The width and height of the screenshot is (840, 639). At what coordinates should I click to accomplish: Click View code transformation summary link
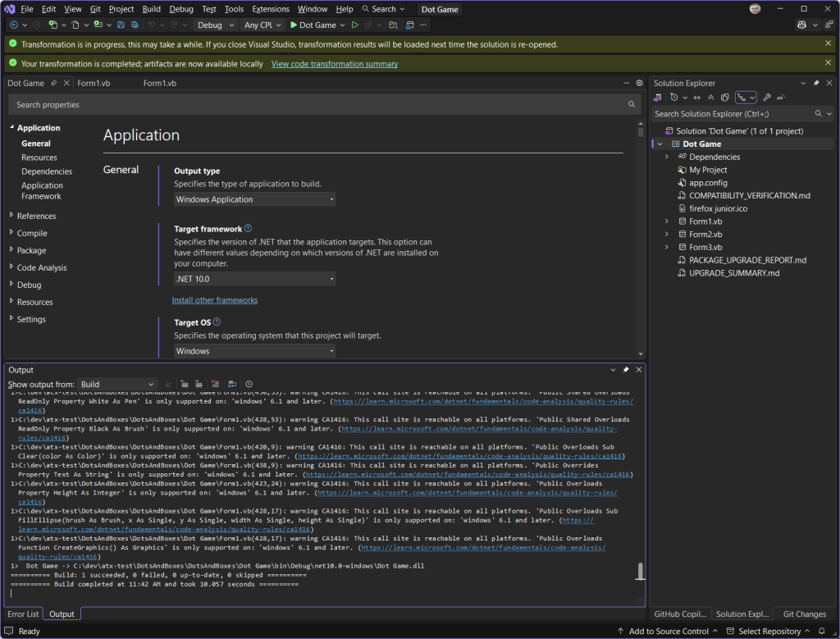pos(334,63)
